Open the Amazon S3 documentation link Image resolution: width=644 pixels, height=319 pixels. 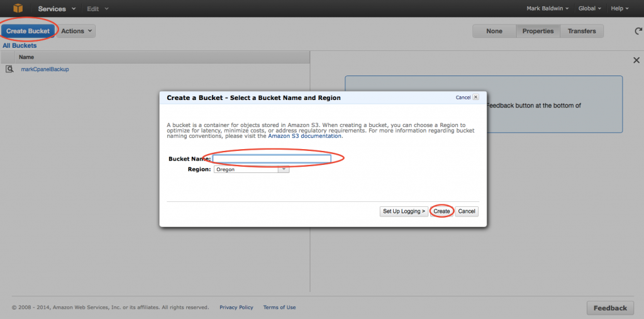coord(305,136)
